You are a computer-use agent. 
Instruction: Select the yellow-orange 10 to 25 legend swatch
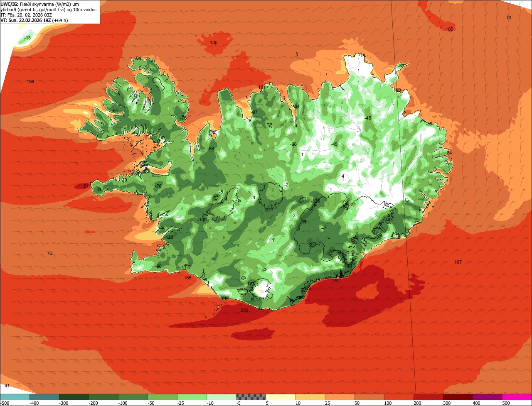point(310,397)
